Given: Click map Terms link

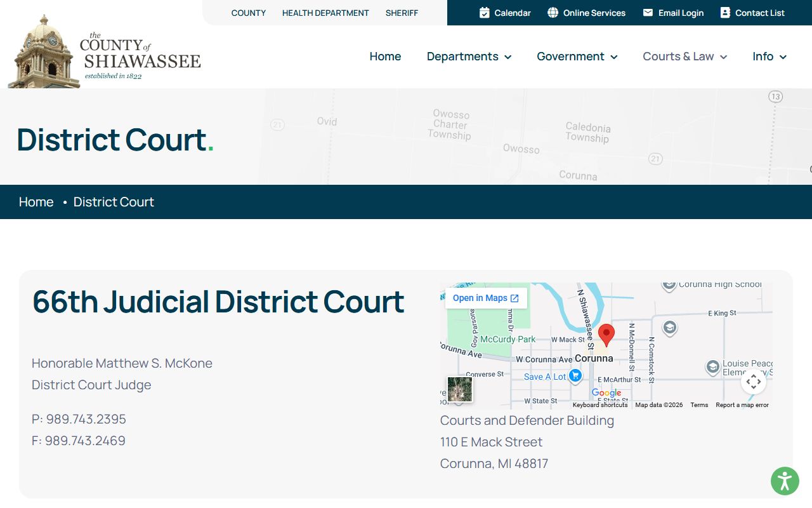Looking at the screenshot, I should (x=699, y=405).
